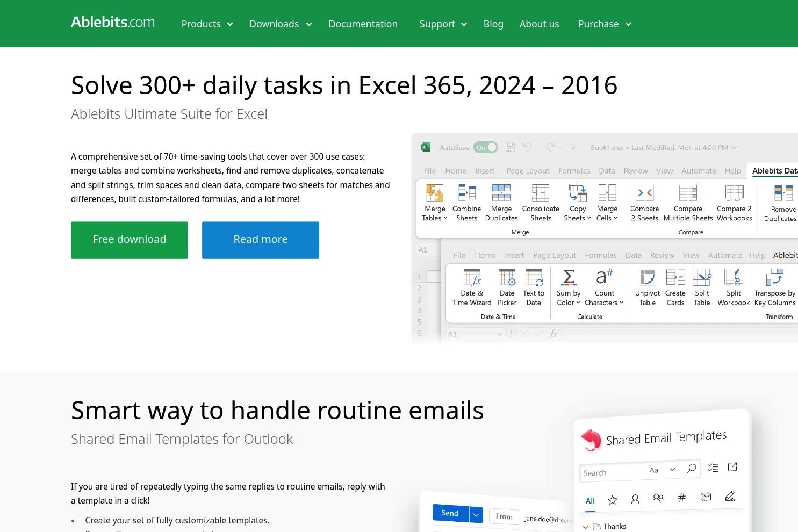Click the Unpivot Table icon

click(x=647, y=277)
